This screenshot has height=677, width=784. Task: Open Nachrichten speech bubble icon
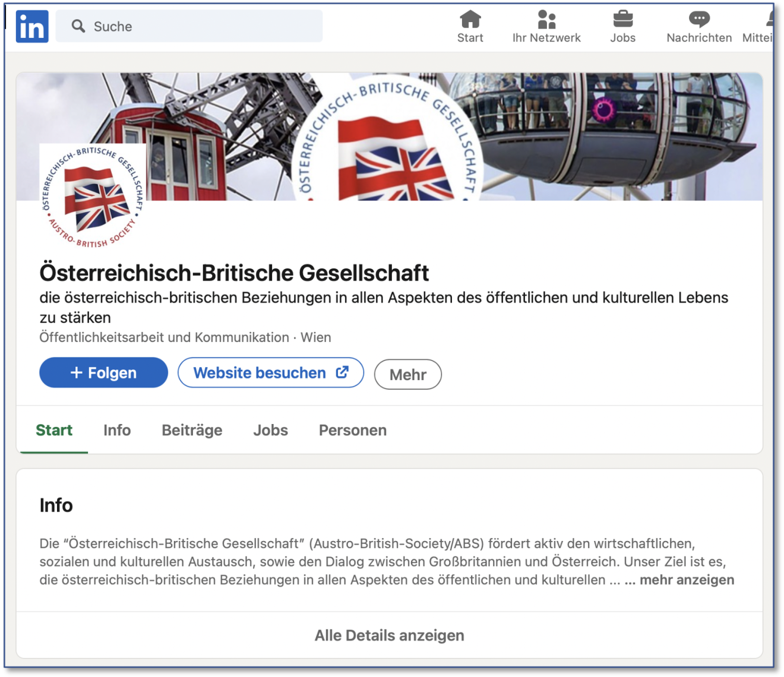pyautogui.click(x=699, y=20)
